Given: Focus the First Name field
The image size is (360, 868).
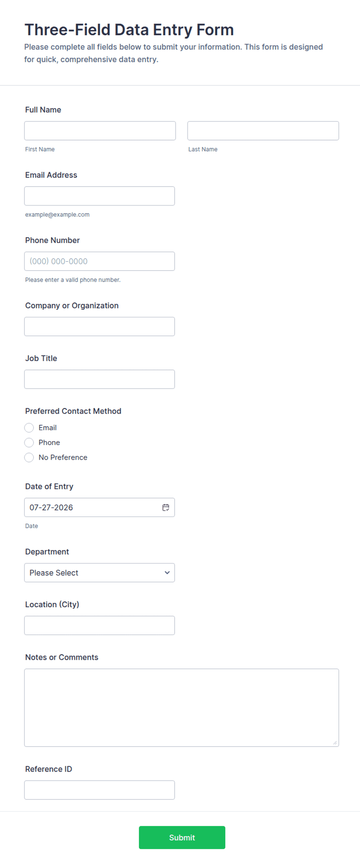Looking at the screenshot, I should 100,131.
